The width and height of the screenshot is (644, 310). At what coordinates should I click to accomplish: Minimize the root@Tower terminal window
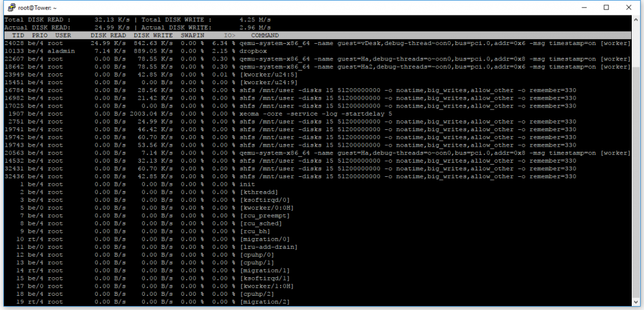(x=584, y=7)
